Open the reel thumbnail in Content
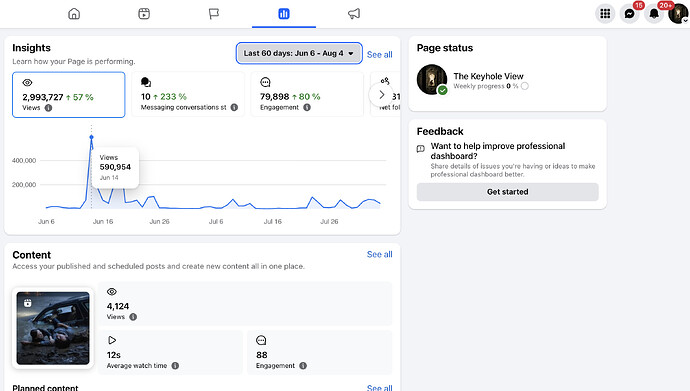The image size is (690, 391). pos(53,328)
